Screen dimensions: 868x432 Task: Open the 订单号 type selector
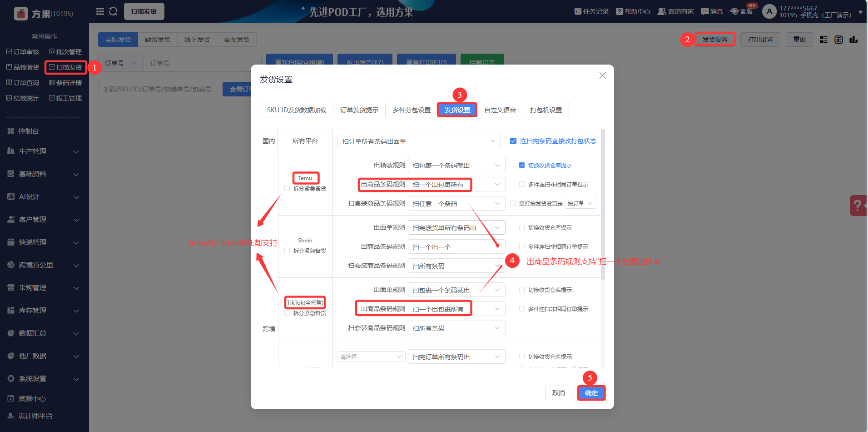121,63
